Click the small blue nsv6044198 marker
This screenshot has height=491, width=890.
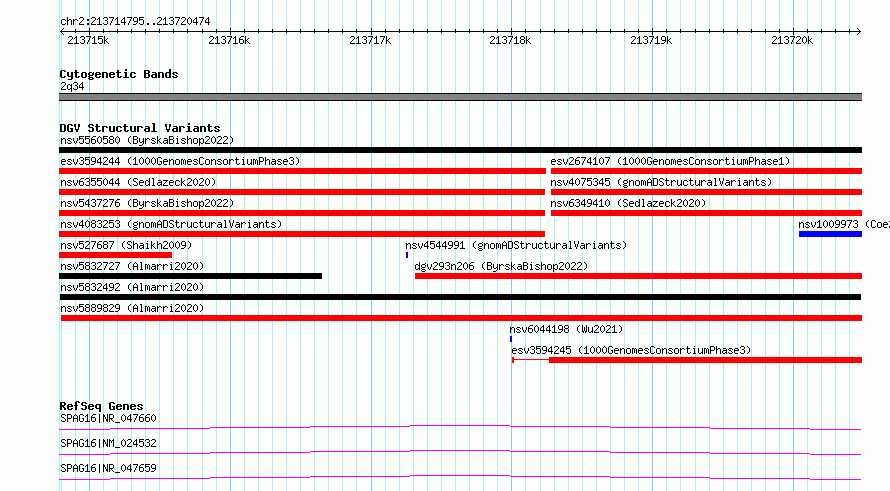click(x=511, y=339)
